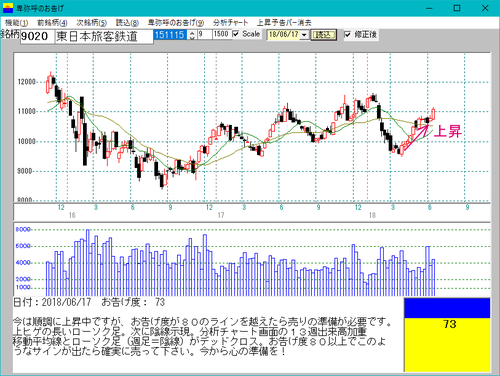The image size is (500, 376).
Task: Click the お告げ度： 73 text
Action: 133,302
